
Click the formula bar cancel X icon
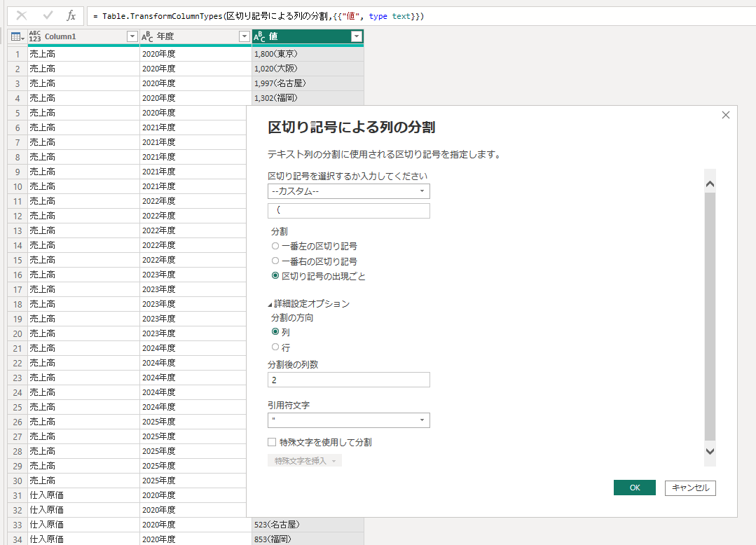click(x=22, y=15)
